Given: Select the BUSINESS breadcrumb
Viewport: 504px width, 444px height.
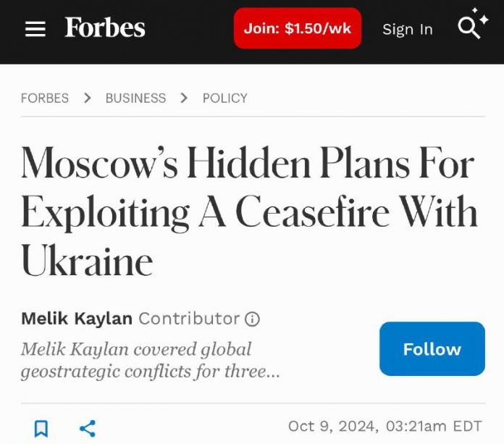Looking at the screenshot, I should click(x=135, y=98).
